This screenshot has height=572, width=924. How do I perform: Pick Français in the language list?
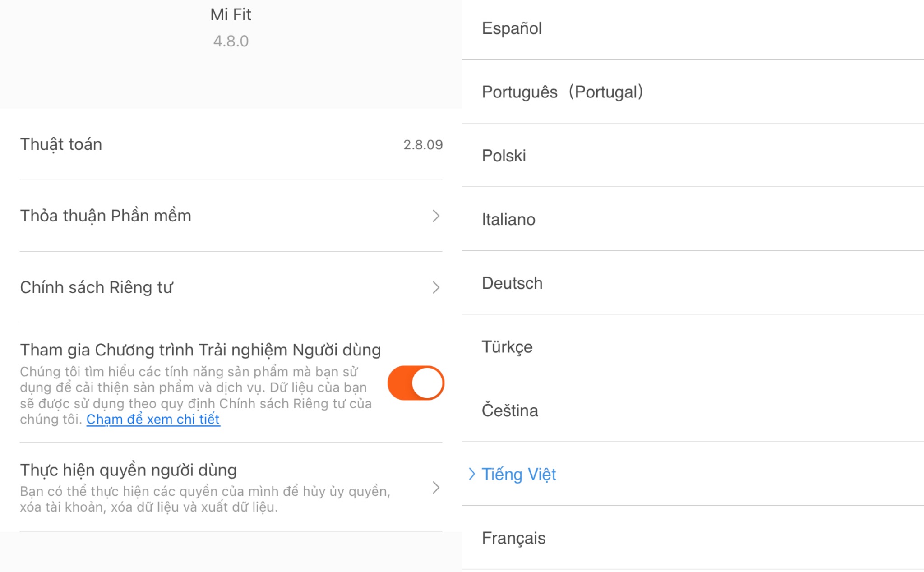693,538
